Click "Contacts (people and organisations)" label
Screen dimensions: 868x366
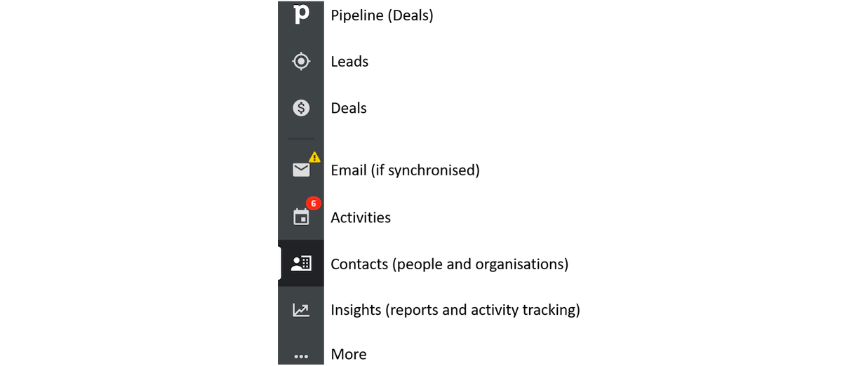(x=449, y=264)
